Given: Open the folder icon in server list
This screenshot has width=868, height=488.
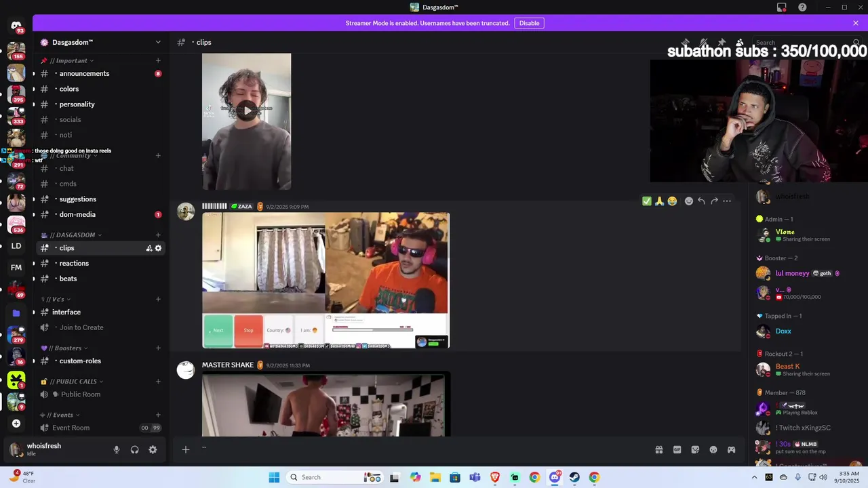Looking at the screenshot, I should coord(16,313).
